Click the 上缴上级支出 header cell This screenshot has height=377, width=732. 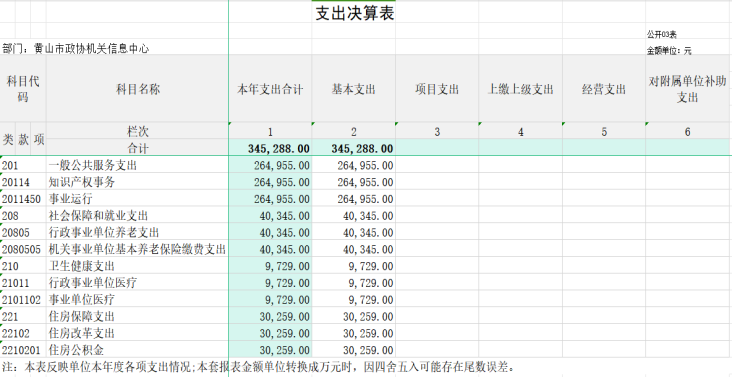[521, 89]
